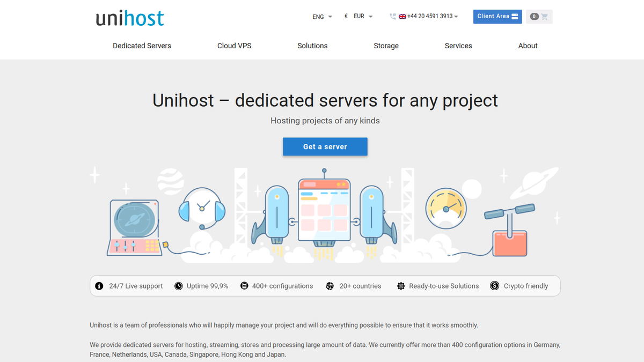Click the Ready-to-use Solutions text
644x362 pixels.
pyautogui.click(x=444, y=286)
